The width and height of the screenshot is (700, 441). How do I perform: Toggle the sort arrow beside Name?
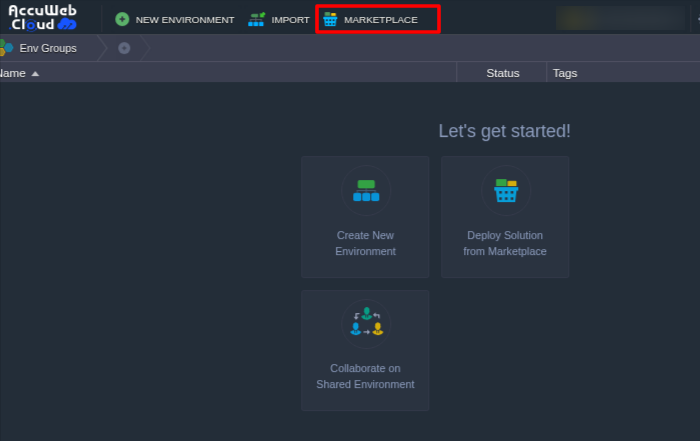[x=35, y=73]
